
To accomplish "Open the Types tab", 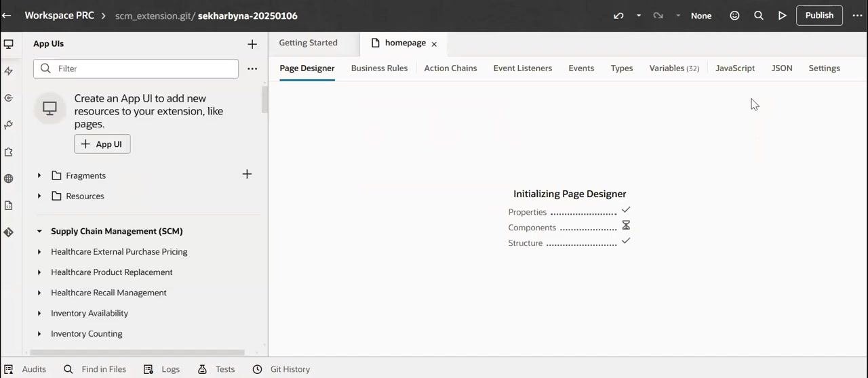I will pos(621,68).
